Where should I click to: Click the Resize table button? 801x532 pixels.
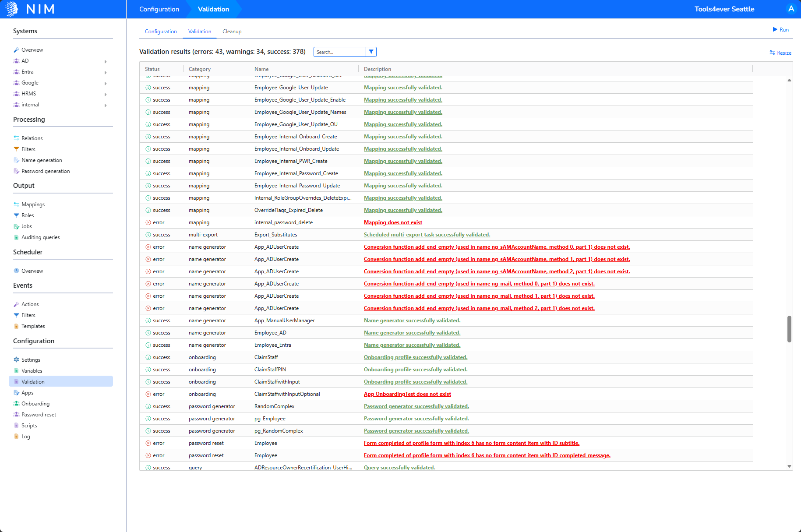780,53
